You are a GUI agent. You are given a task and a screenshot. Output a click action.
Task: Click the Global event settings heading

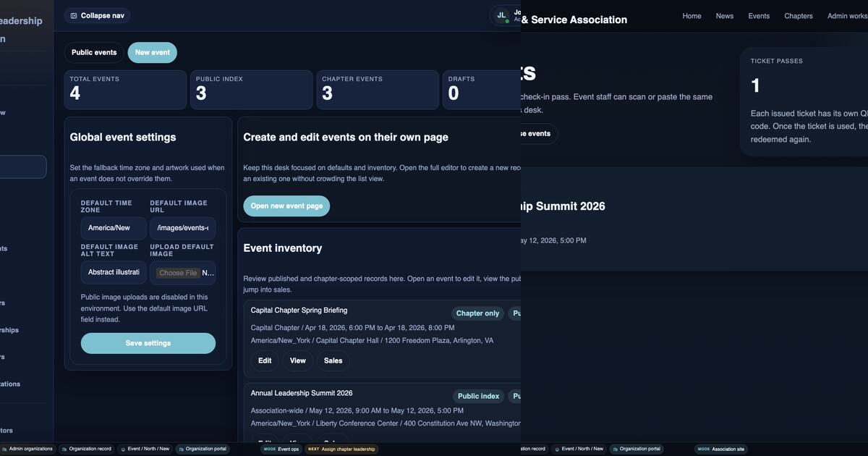(x=123, y=137)
